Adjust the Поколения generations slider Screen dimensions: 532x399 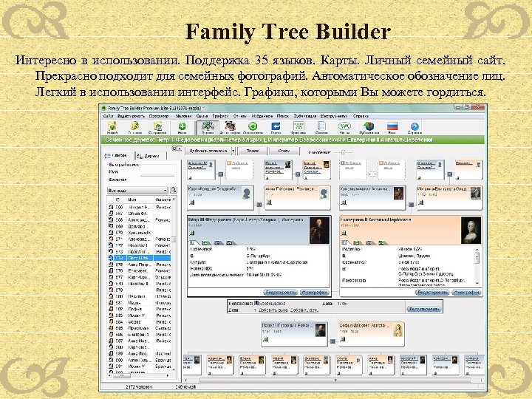coord(343,152)
